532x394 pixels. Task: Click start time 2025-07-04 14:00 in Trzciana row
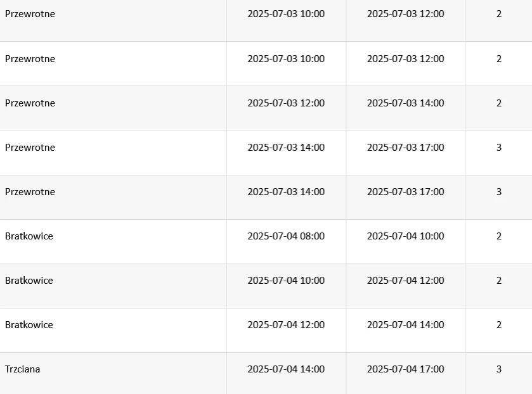pyautogui.click(x=285, y=369)
